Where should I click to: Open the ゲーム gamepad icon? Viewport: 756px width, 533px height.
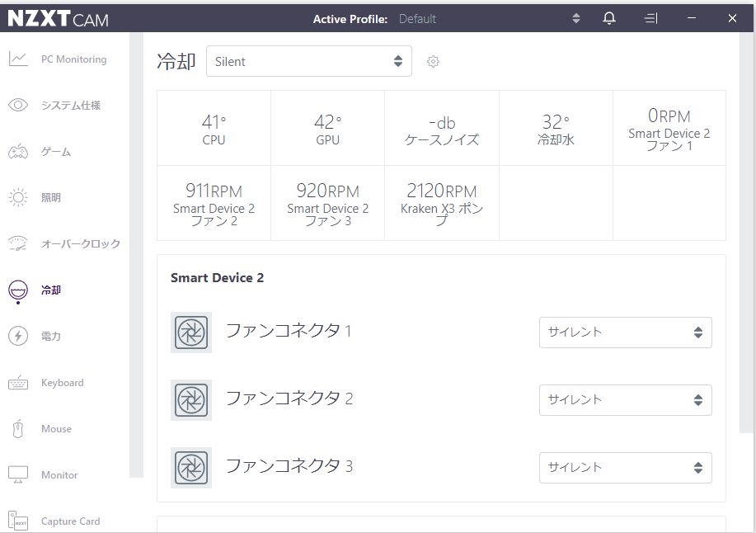[18, 152]
